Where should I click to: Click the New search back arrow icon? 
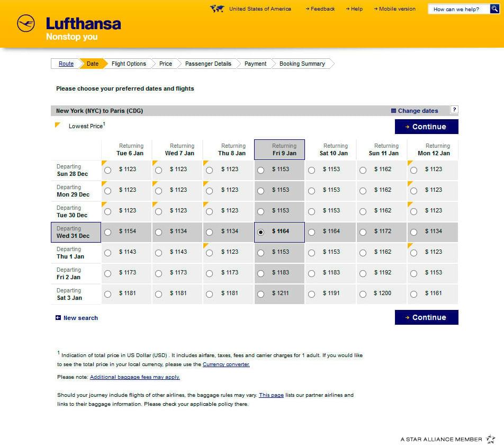click(58, 318)
